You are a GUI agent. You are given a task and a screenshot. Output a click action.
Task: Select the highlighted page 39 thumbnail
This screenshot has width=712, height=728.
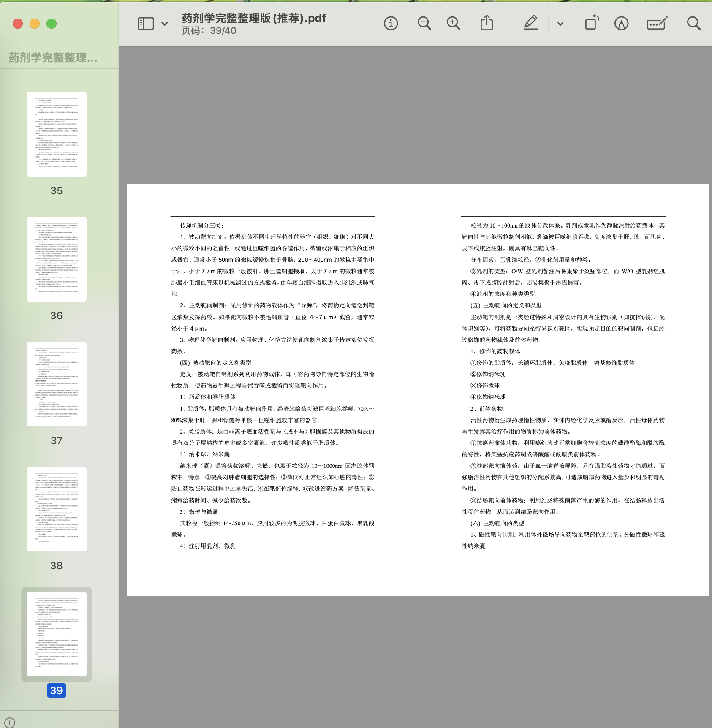57,634
